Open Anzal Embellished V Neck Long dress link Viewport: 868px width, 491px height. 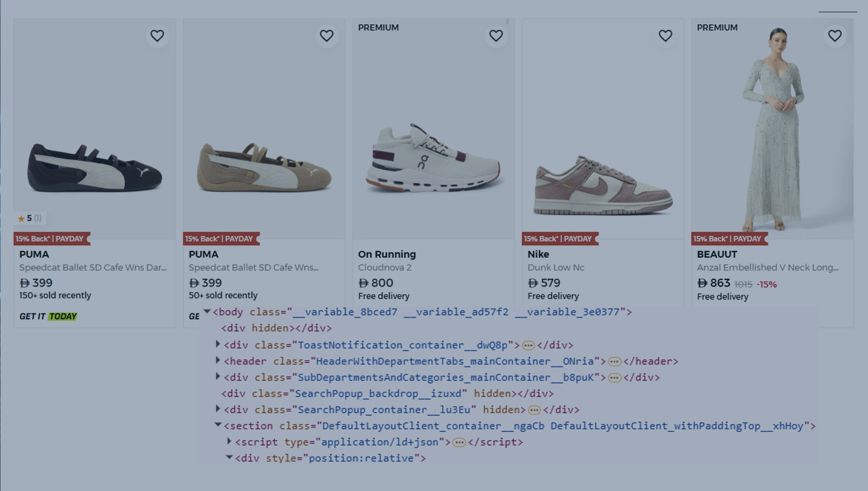click(x=767, y=268)
